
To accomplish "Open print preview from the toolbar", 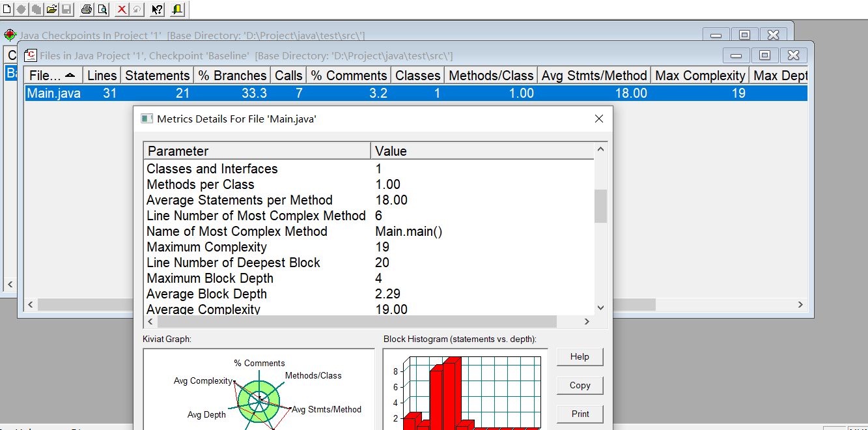I will 102,9.
